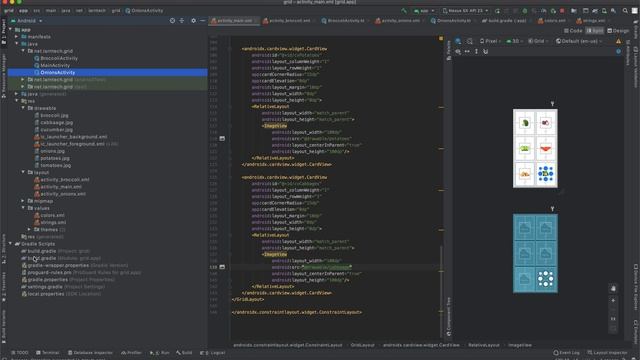Open the API 30 version dropdown
This screenshot has width=640, height=360.
[515, 41]
